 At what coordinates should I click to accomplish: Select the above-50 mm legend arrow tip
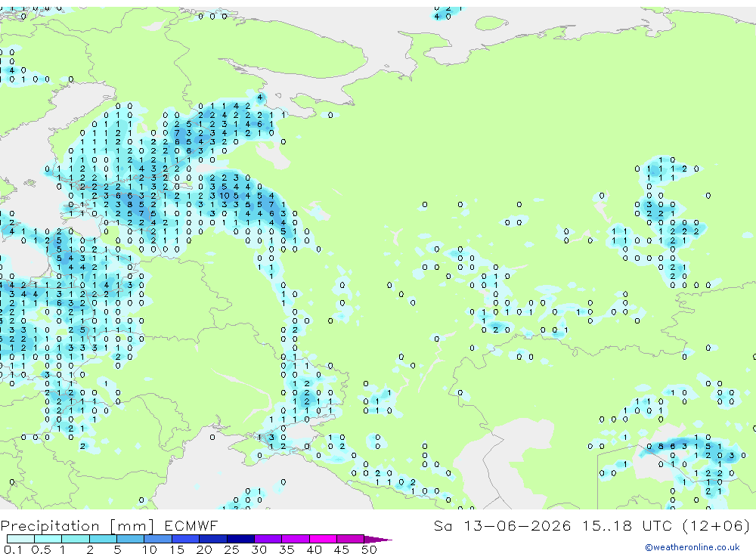tap(378, 540)
